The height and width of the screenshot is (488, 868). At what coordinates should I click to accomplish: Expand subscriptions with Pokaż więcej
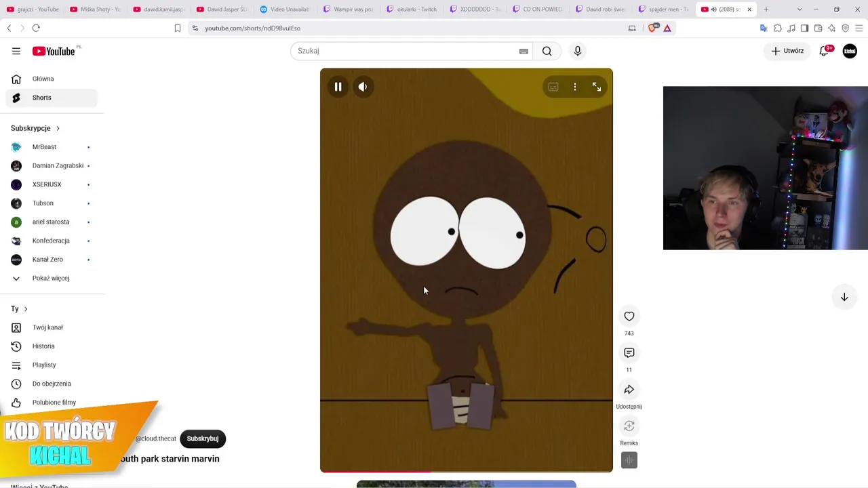pyautogui.click(x=51, y=279)
